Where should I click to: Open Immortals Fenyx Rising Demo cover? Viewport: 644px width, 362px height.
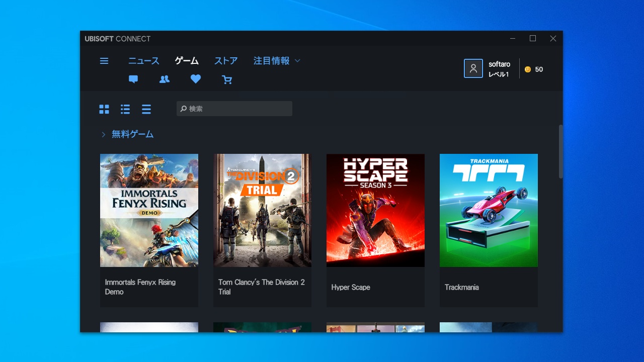pos(149,210)
